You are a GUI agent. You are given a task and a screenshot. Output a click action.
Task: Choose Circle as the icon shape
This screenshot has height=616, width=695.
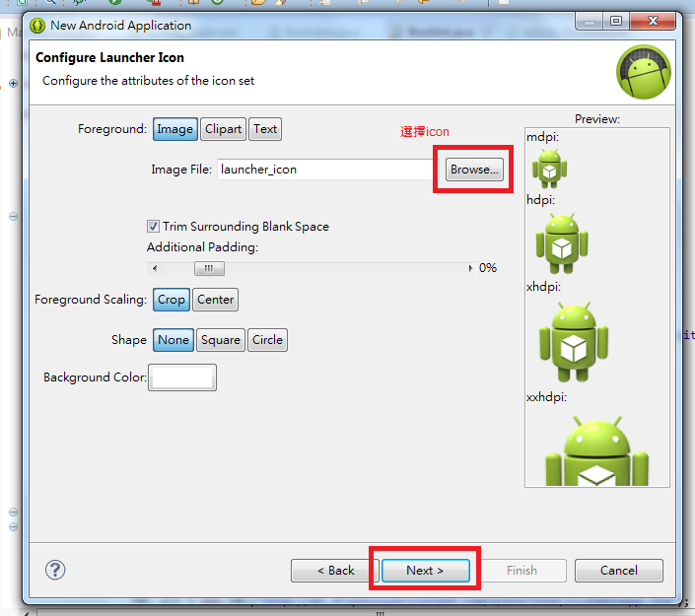[267, 340]
